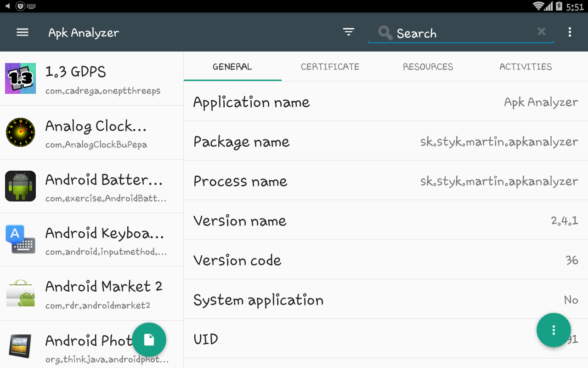This screenshot has height=368, width=588.
Task: Open the toolbar overflow menu
Action: click(x=570, y=32)
